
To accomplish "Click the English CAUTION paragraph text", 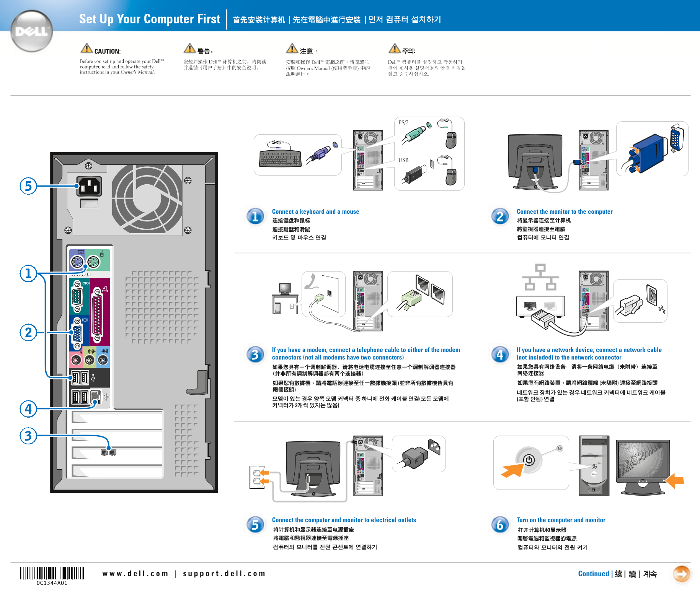I will tap(122, 67).
